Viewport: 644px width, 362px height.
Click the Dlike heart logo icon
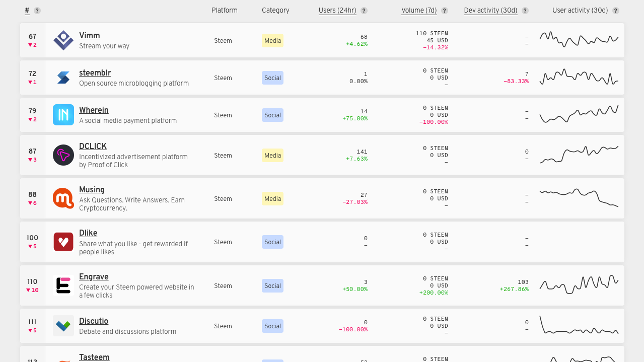(63, 242)
